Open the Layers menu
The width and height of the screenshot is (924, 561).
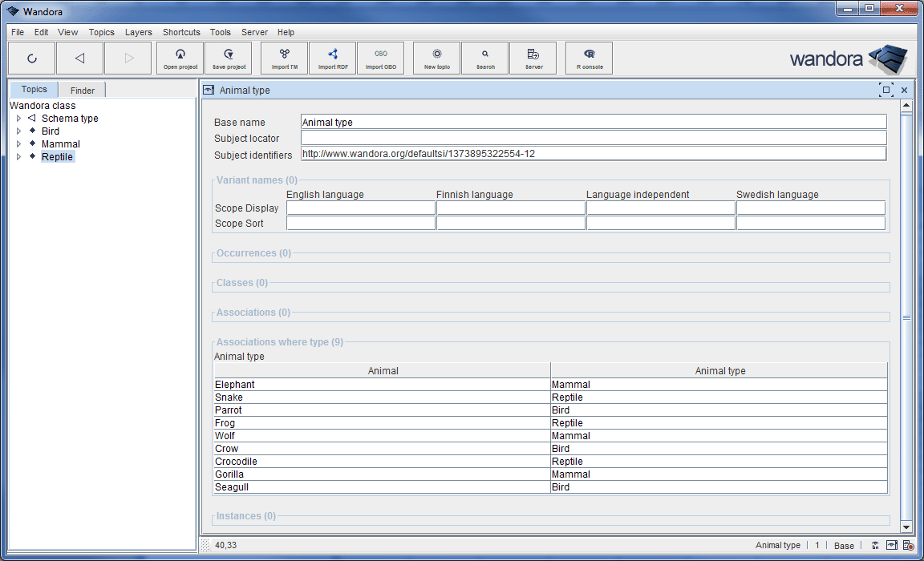[138, 32]
